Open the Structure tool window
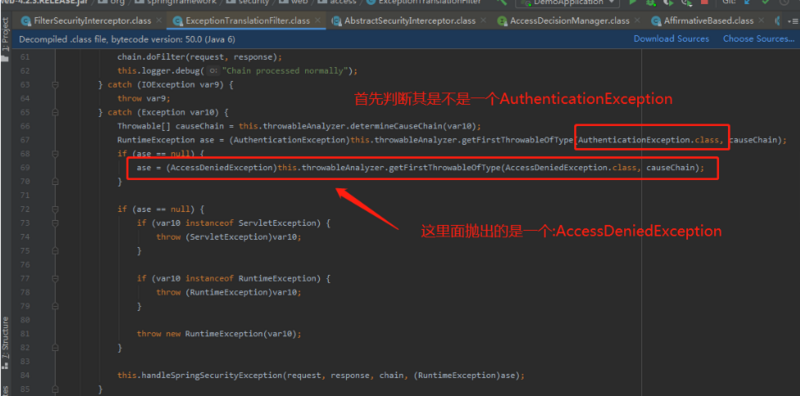 5,342
